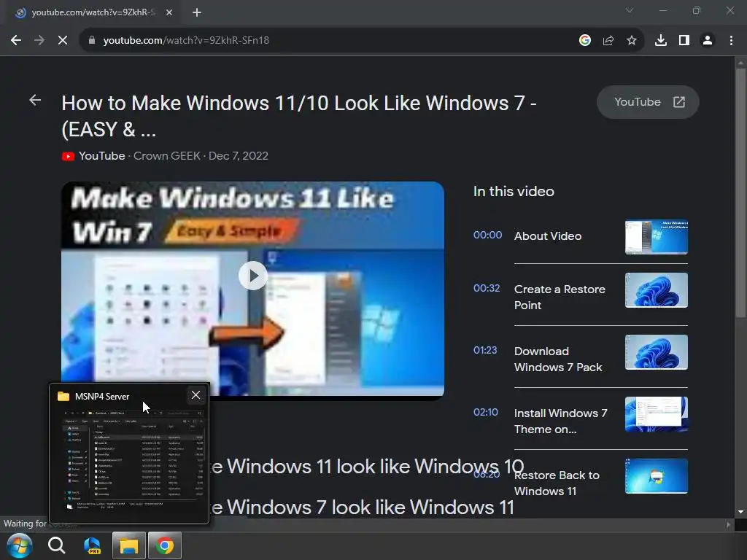Open the Chrome three-dot menu
Image resolution: width=747 pixels, height=560 pixels.
pos(731,41)
